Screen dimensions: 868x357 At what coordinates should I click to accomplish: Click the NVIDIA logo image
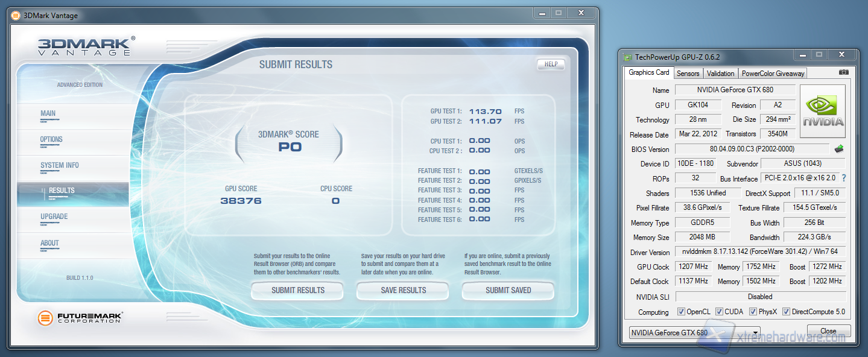[x=823, y=111]
